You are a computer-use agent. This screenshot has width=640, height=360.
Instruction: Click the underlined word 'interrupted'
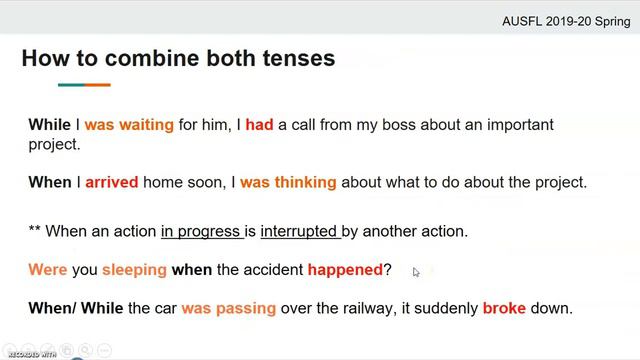point(298,231)
